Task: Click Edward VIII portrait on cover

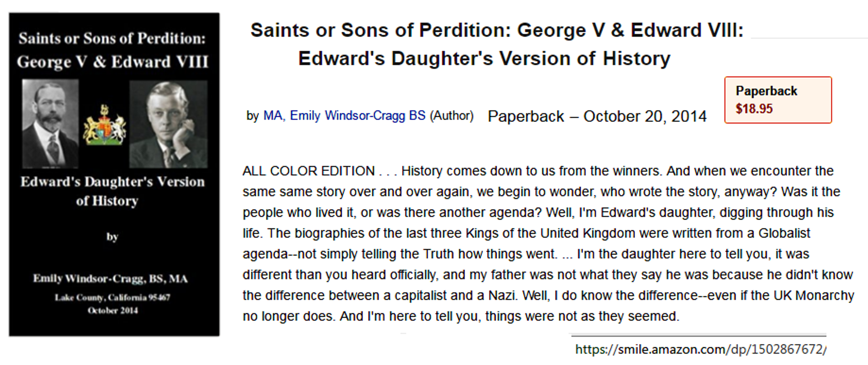Action: click(x=168, y=124)
